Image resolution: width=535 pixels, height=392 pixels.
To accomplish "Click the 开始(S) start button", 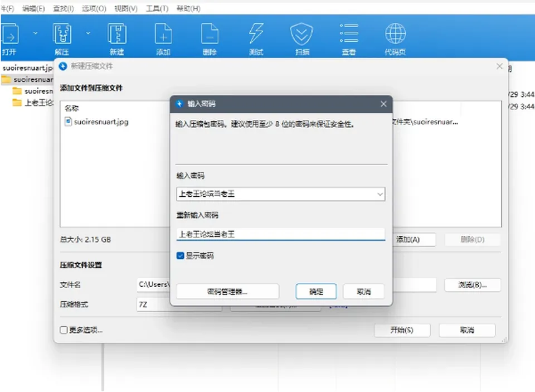I will (x=402, y=330).
